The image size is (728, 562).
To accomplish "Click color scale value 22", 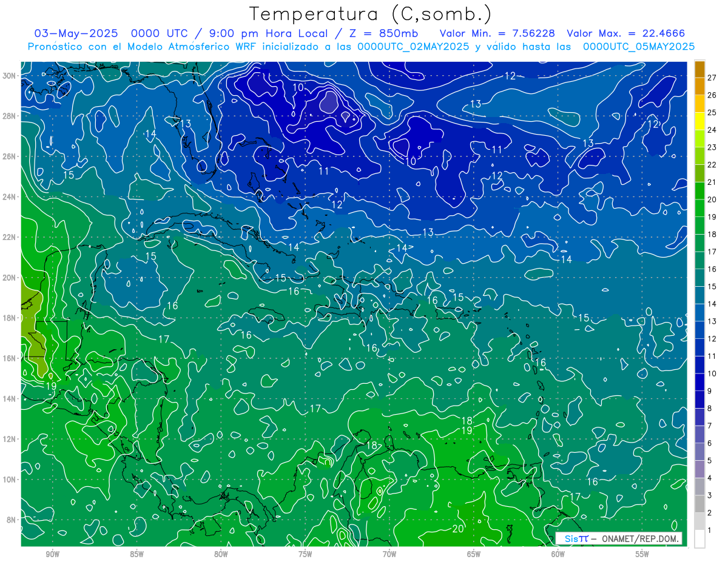I will (712, 165).
